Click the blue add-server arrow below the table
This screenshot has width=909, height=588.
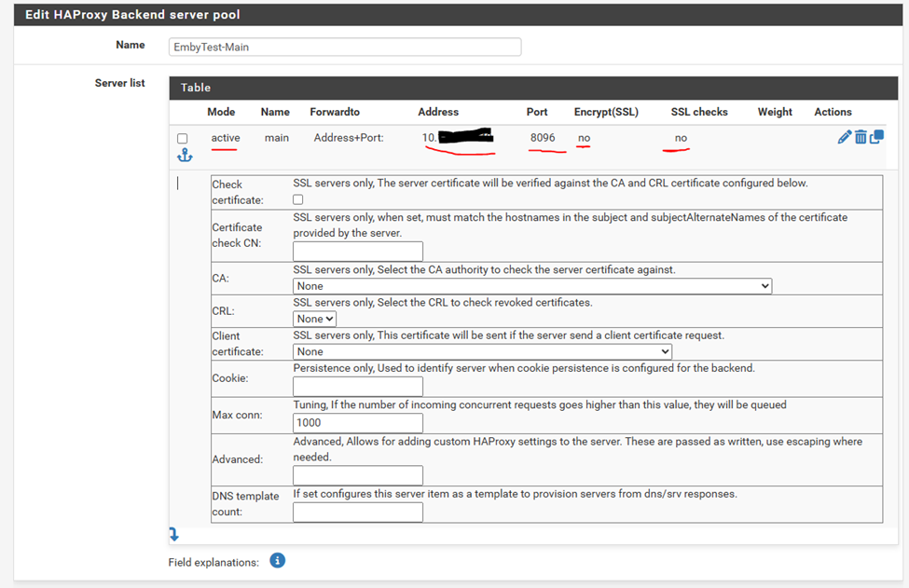(173, 534)
